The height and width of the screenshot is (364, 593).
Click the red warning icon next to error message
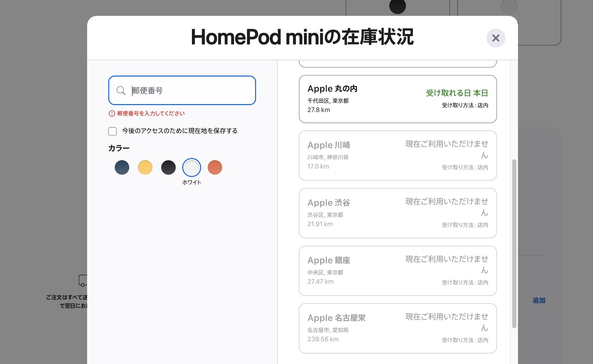point(112,113)
